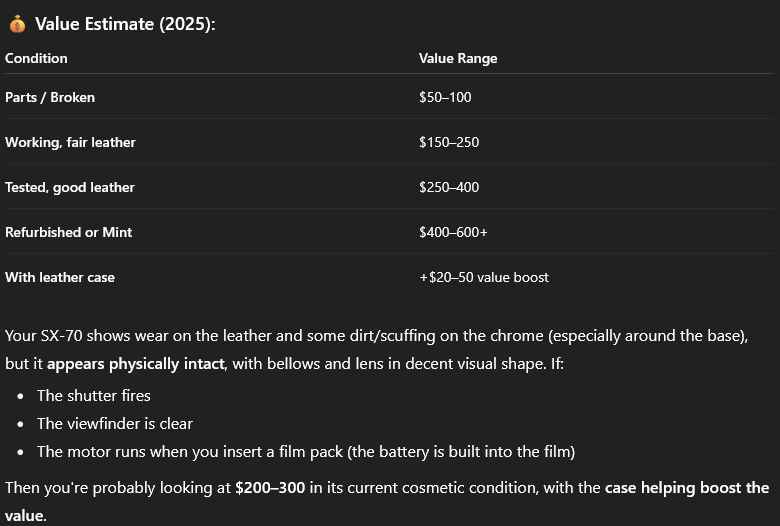The width and height of the screenshot is (780, 526).
Task: Click the Parts / Broken row label
Action: click(50, 97)
